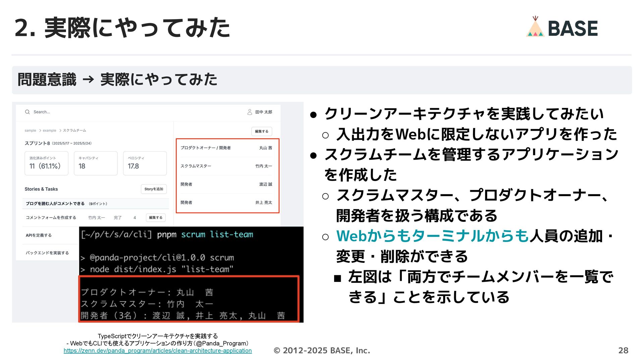Click the chevron before example breadcrumb

click(x=40, y=130)
